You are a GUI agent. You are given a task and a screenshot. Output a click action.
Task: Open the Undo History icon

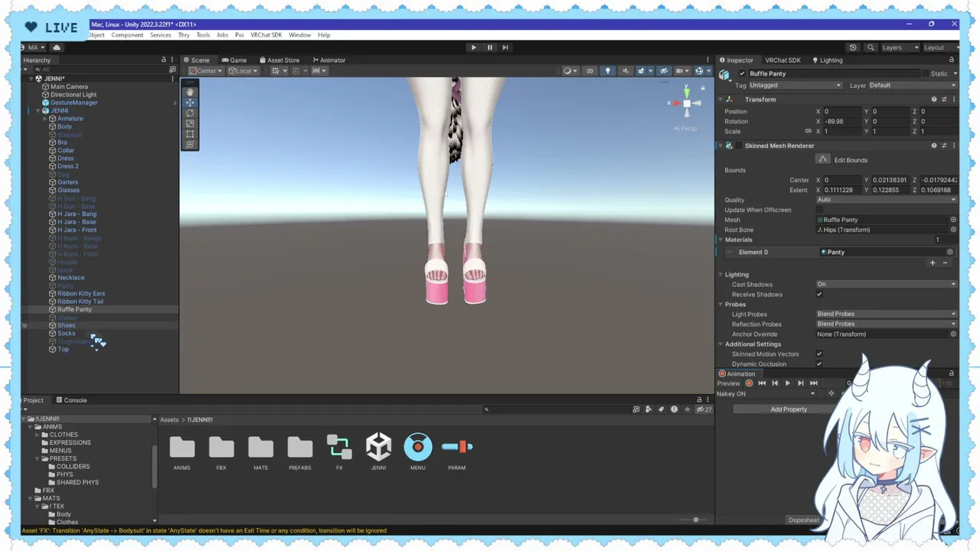[853, 47]
